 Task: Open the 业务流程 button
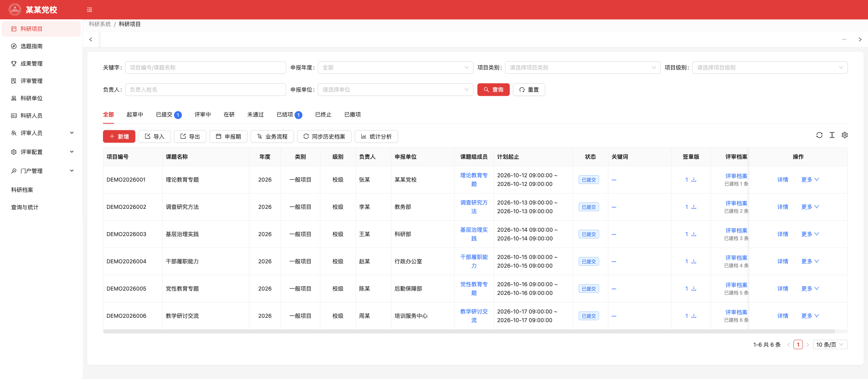tap(272, 136)
